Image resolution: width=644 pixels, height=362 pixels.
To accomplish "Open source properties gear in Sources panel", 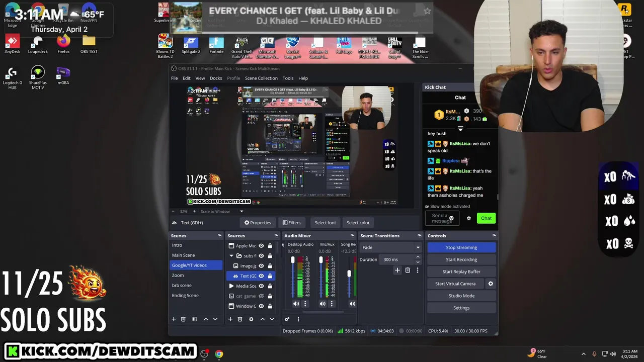I will pos(251,319).
